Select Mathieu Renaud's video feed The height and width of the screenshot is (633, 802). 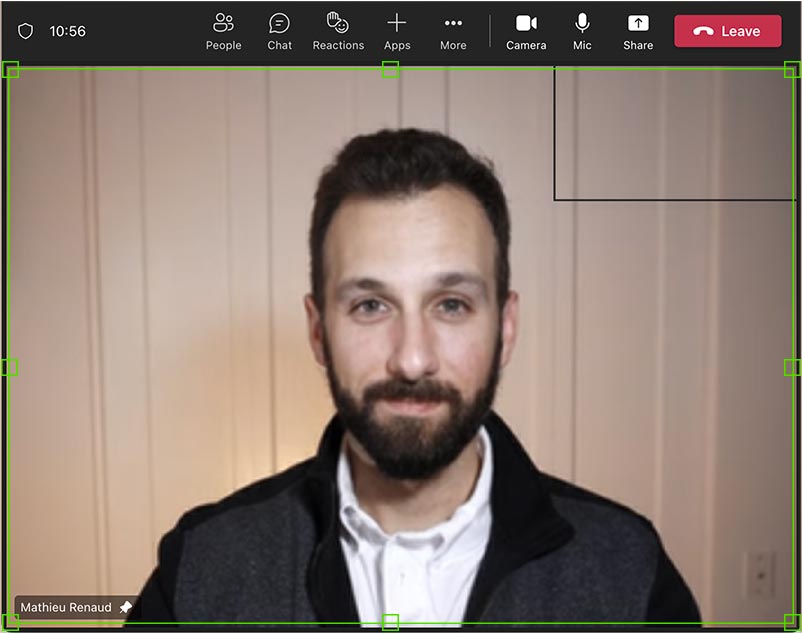(400, 346)
